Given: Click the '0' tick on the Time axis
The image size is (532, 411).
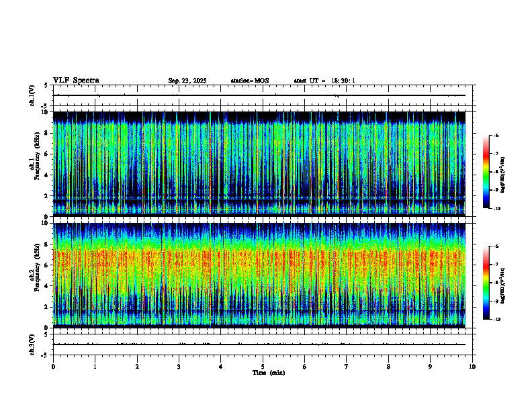Looking at the screenshot, I should [53, 367].
